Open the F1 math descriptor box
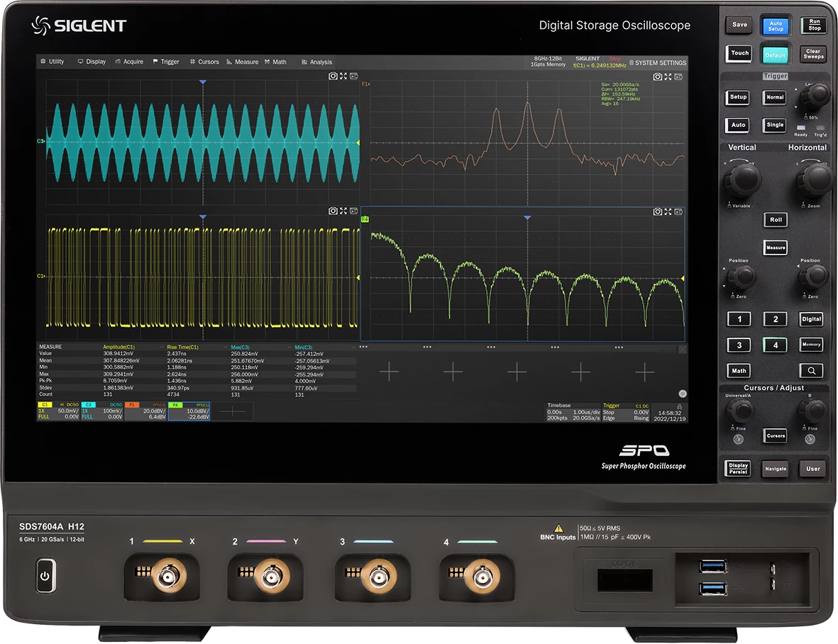Image resolution: width=838 pixels, height=644 pixels. point(145,411)
